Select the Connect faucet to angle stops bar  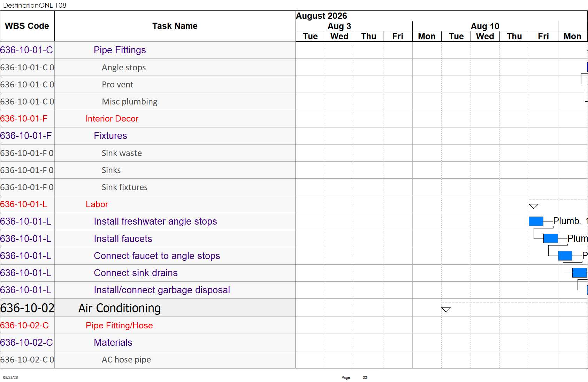(x=565, y=256)
